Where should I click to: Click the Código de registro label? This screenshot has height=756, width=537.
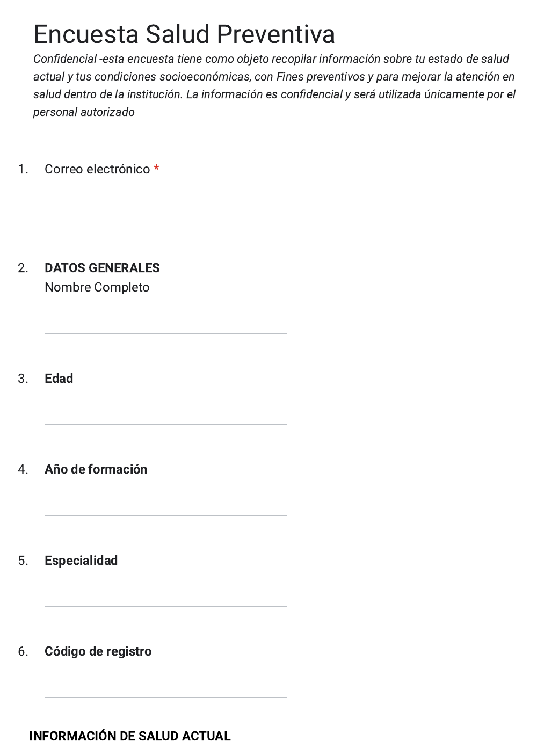98,651
